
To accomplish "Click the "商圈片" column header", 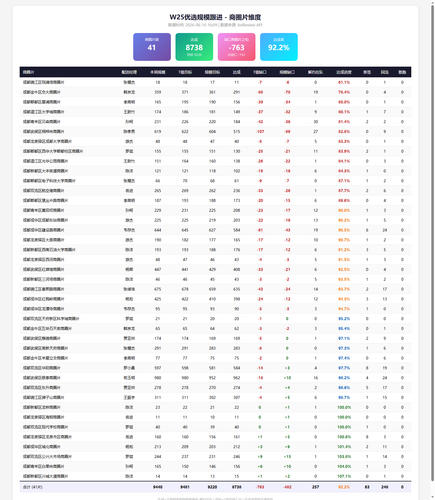I will pyautogui.click(x=28, y=72).
